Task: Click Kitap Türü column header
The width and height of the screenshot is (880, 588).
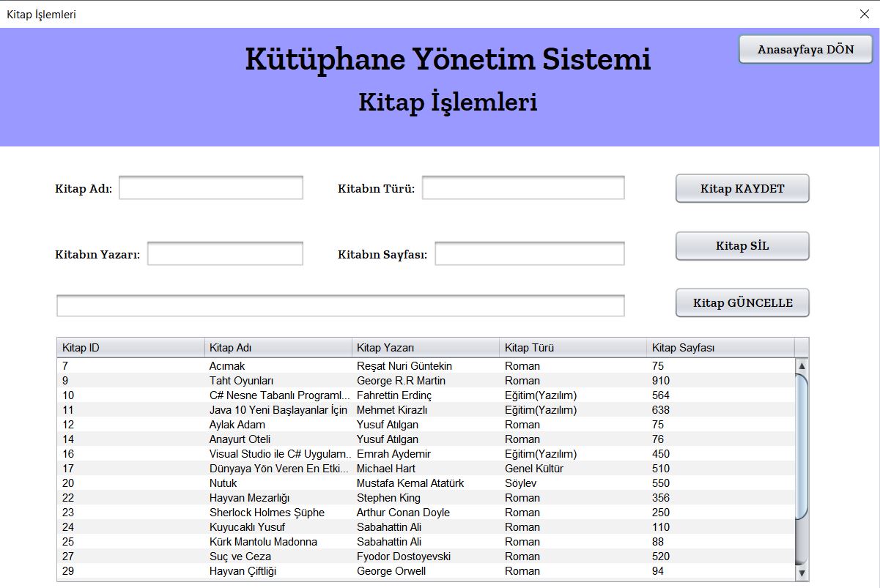Action: [574, 348]
